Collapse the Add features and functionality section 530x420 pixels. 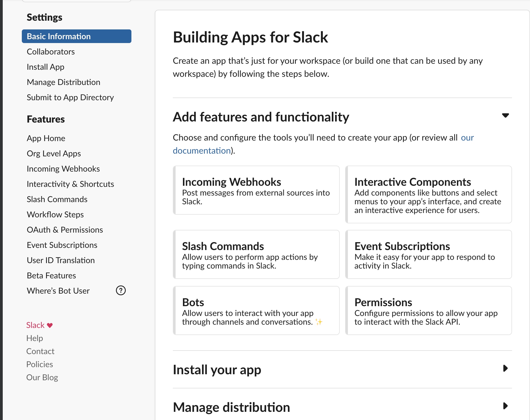point(505,115)
